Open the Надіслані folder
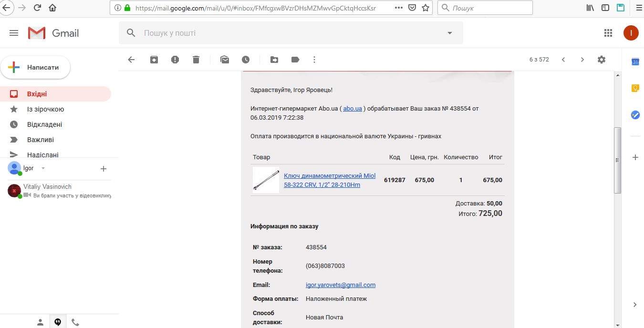 tap(55, 154)
